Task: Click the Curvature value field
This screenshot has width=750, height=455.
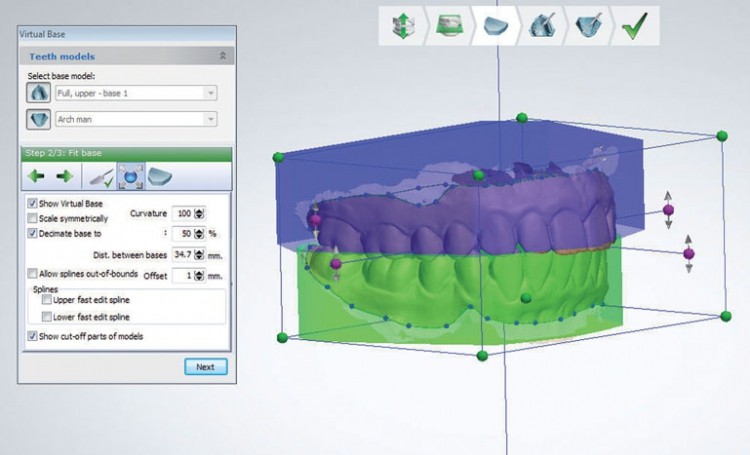Action: coord(183,213)
